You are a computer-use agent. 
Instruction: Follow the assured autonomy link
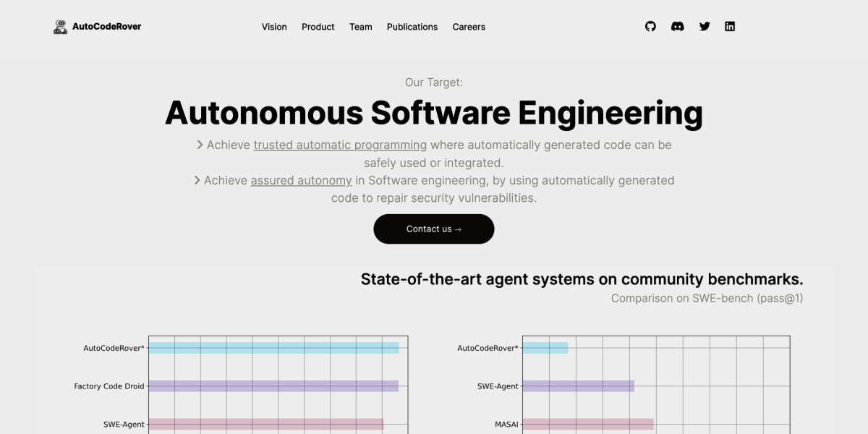pos(301,180)
